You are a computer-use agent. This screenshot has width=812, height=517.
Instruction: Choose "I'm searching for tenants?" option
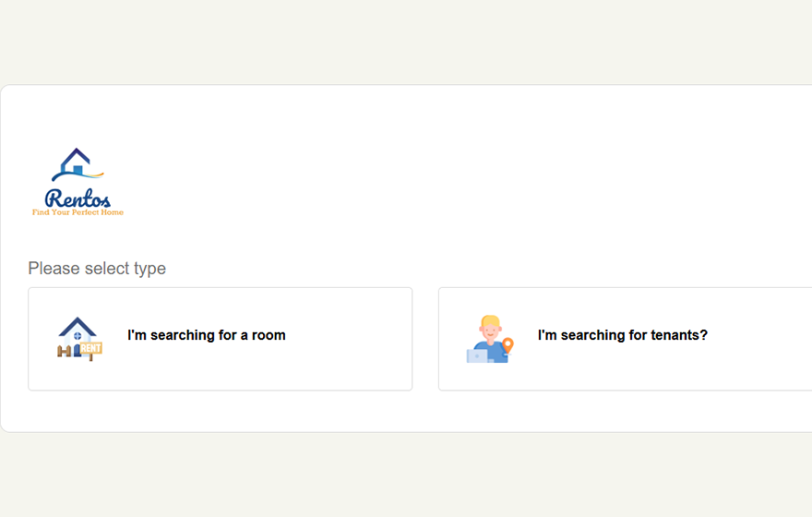pyautogui.click(x=622, y=335)
